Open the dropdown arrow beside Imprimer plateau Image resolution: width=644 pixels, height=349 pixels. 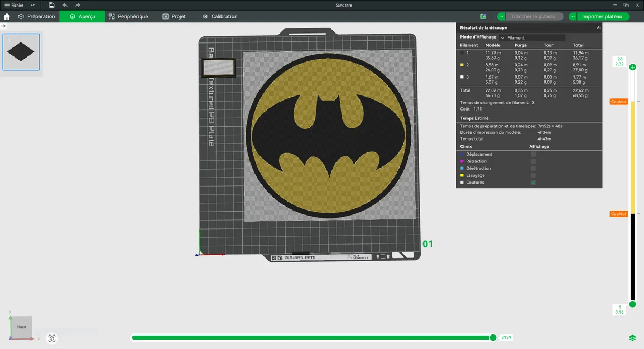click(x=572, y=16)
